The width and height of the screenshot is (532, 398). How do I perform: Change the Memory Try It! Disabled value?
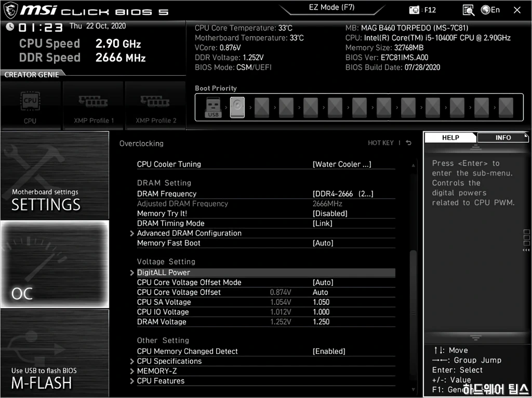330,214
